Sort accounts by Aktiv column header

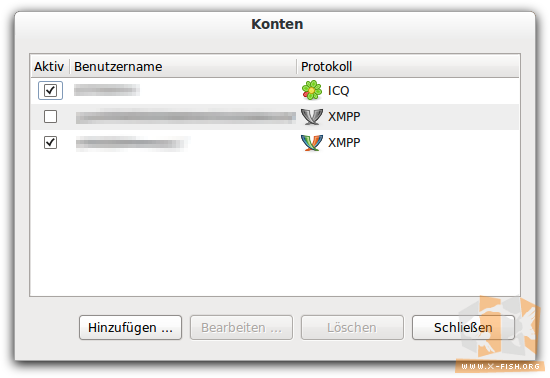pyautogui.click(x=49, y=66)
